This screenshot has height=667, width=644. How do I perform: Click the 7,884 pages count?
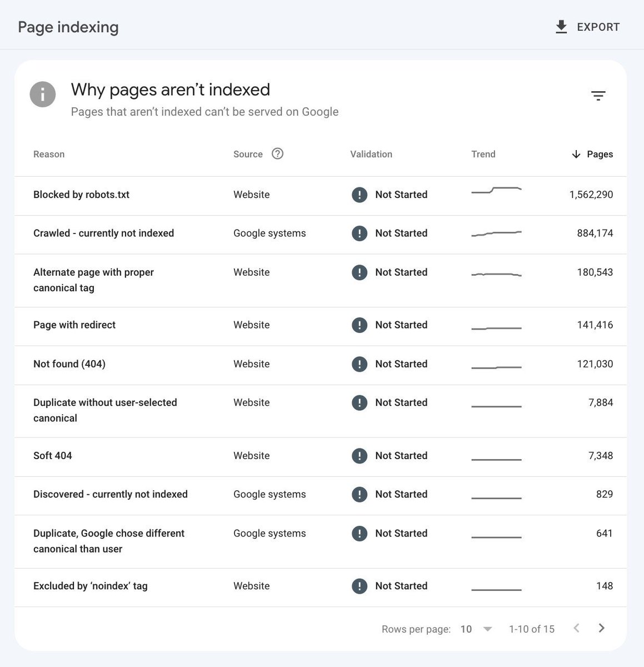tap(601, 402)
